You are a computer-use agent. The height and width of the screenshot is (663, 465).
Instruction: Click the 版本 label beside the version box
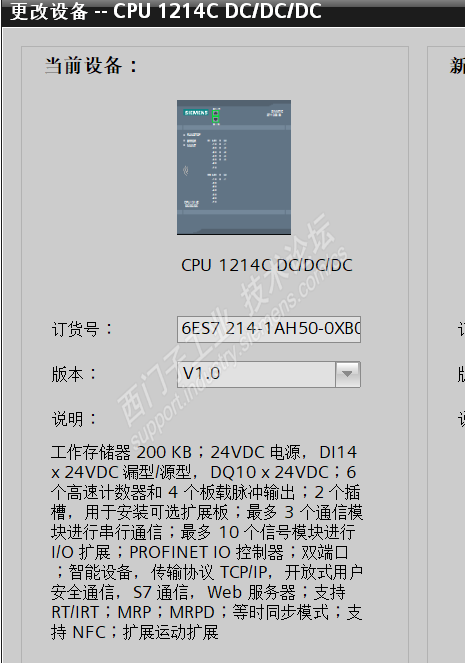pos(74,374)
